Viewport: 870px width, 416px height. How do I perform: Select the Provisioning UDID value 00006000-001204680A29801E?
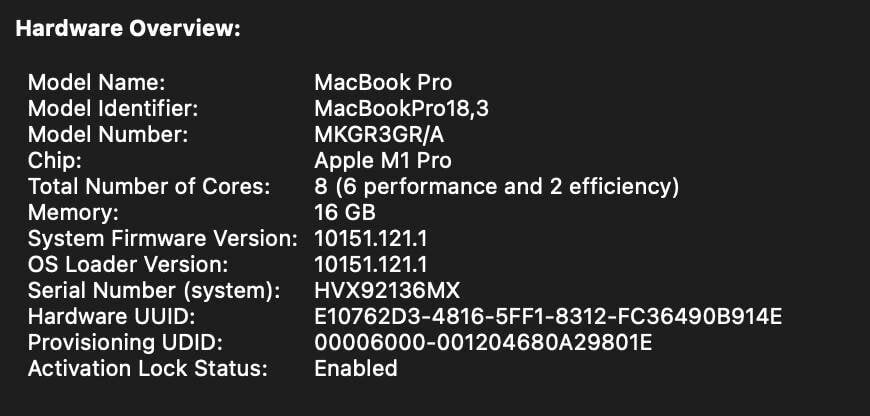[483, 343]
